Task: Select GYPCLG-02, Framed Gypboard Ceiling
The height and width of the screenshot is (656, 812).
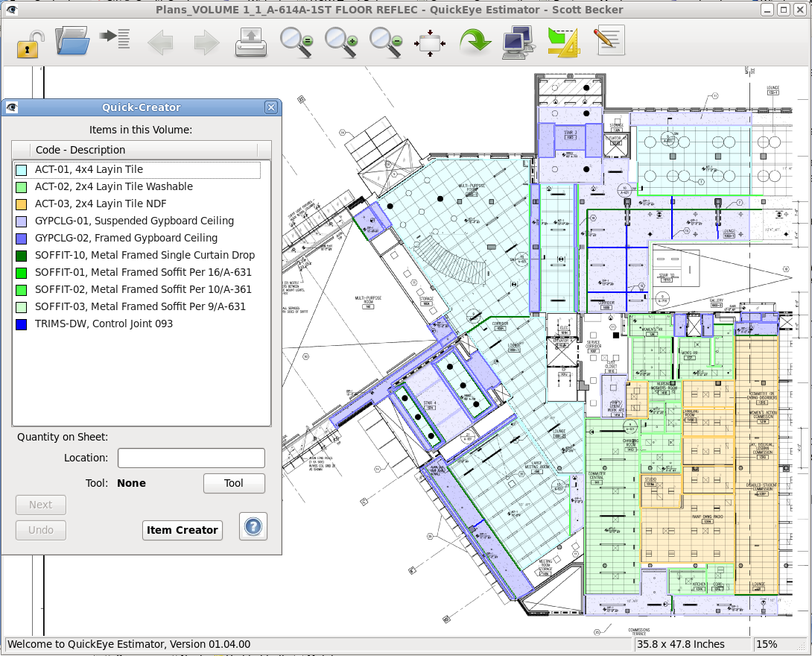Action: (137, 238)
